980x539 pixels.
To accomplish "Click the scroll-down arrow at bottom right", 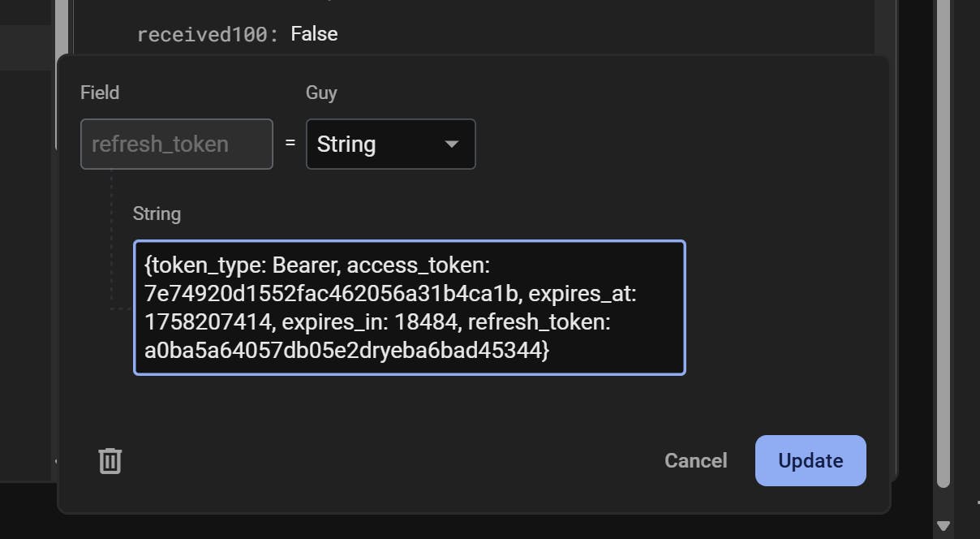I will [943, 525].
